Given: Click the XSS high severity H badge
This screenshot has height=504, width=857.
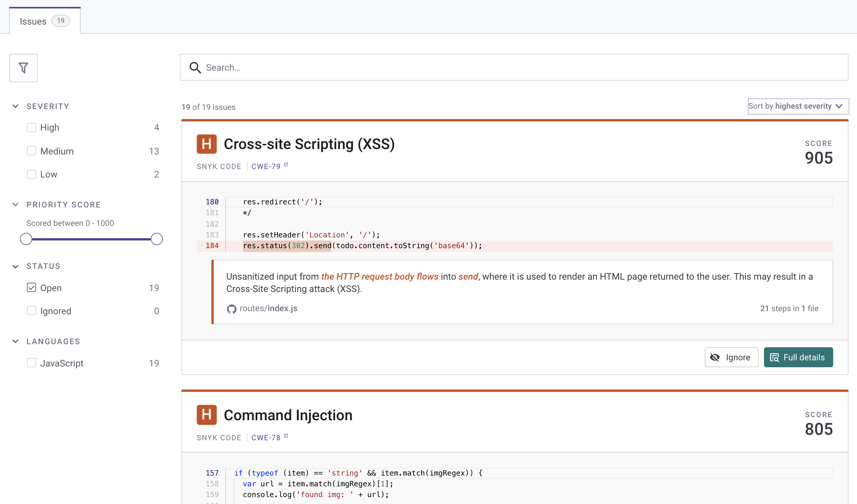Looking at the screenshot, I should point(206,144).
